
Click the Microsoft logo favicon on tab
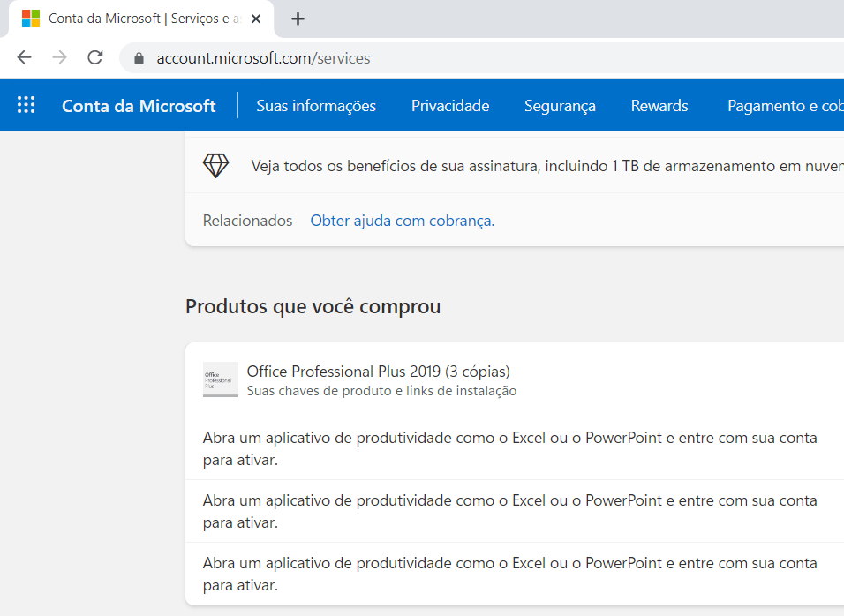(x=31, y=19)
